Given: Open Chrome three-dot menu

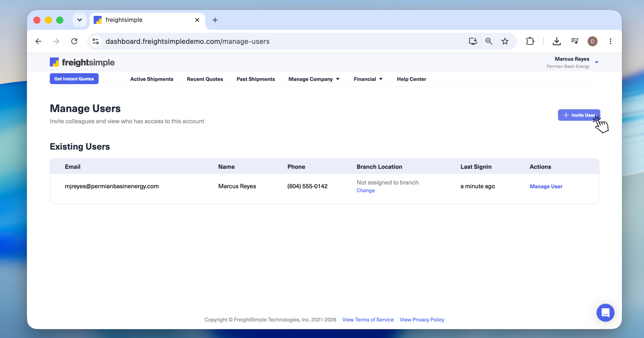Looking at the screenshot, I should point(610,41).
